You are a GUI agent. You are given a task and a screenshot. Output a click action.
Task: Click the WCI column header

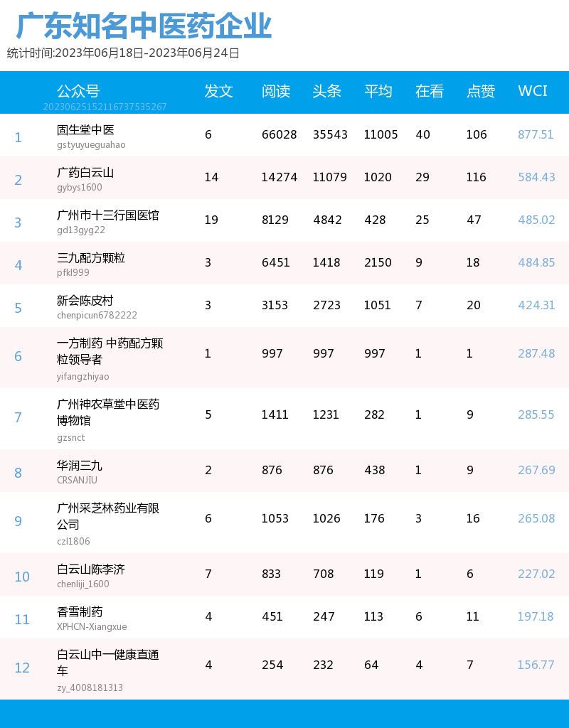(532, 91)
